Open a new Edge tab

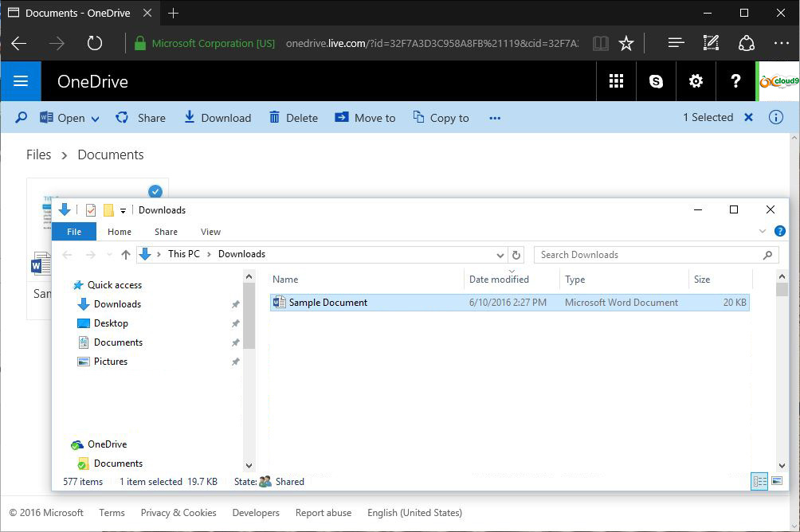click(173, 14)
